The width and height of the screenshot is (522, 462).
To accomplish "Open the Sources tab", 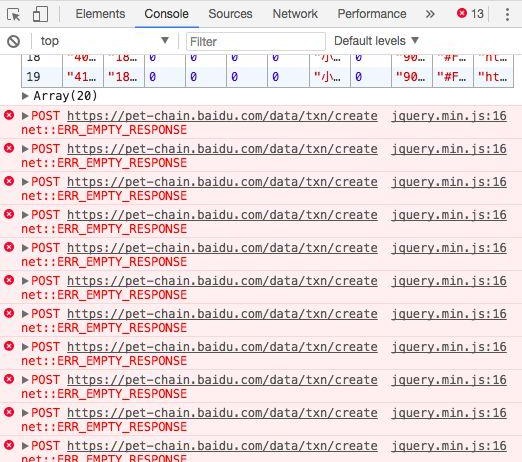I will 230,14.
